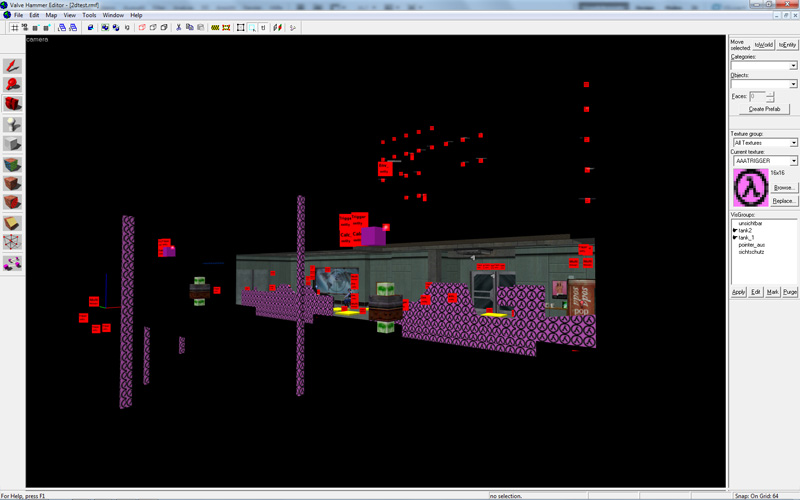Click the VisGroups Apply button

click(x=738, y=292)
